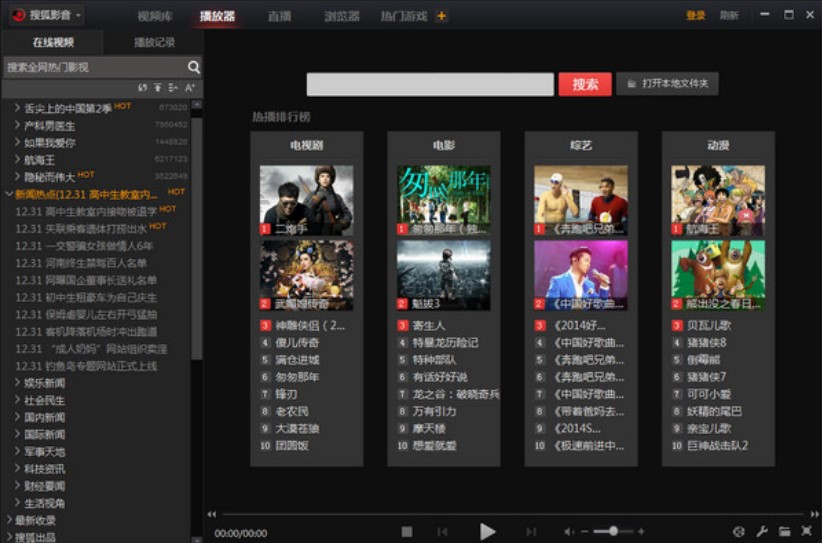Expand the 娱乐新闻 tree category
This screenshot has width=822, height=543.
coord(18,382)
